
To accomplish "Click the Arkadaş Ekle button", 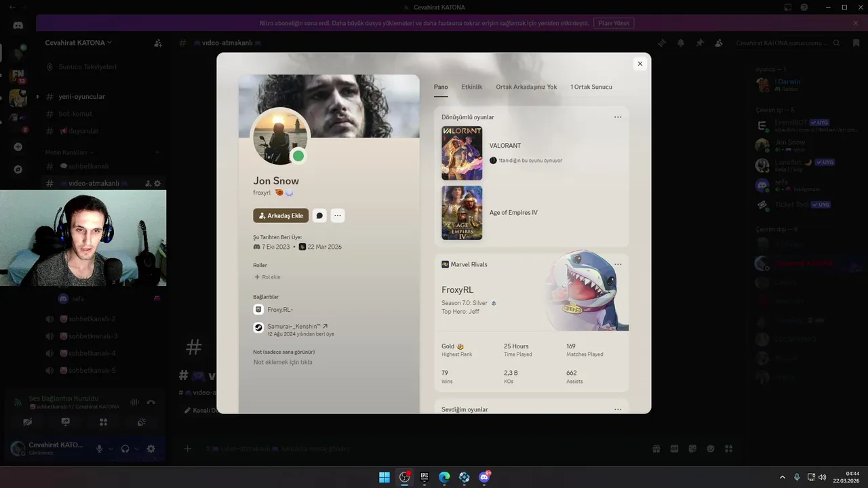I will pyautogui.click(x=281, y=216).
